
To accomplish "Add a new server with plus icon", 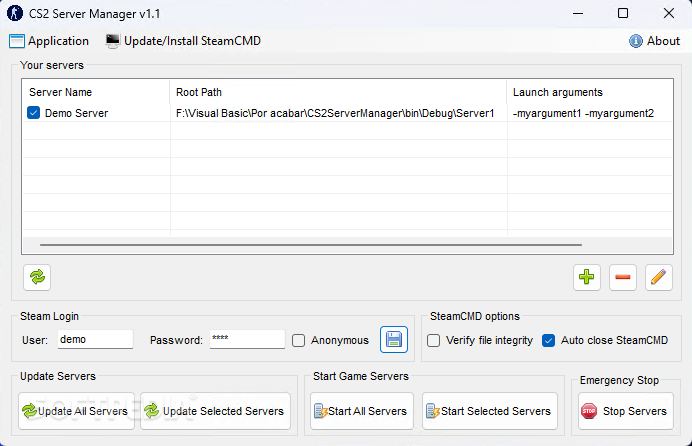I will click(587, 277).
